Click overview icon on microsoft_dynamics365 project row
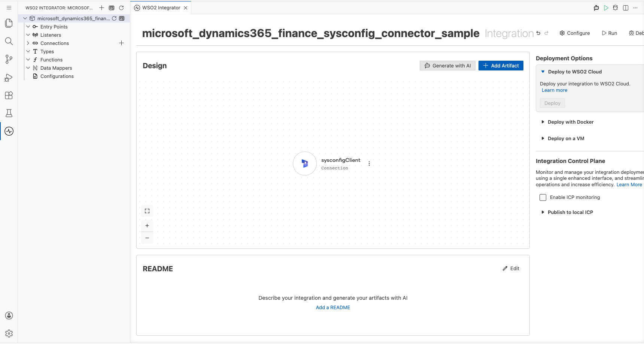 [122, 18]
